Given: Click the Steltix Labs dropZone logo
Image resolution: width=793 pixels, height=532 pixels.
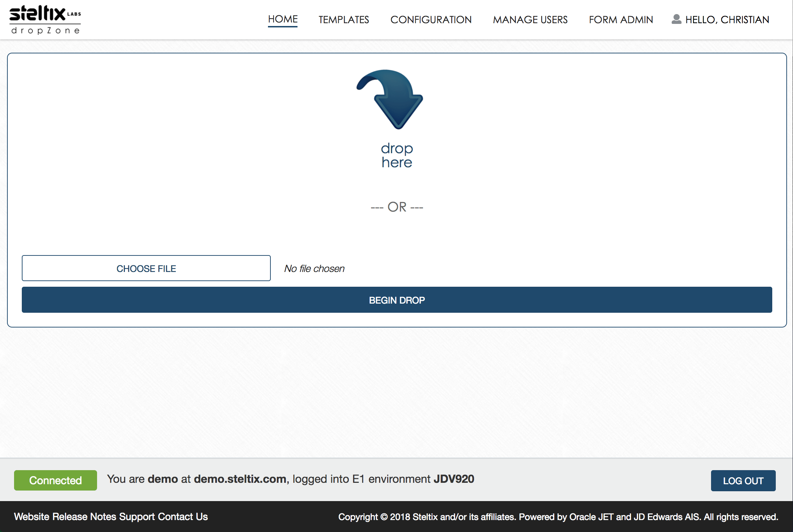Looking at the screenshot, I should 45,20.
